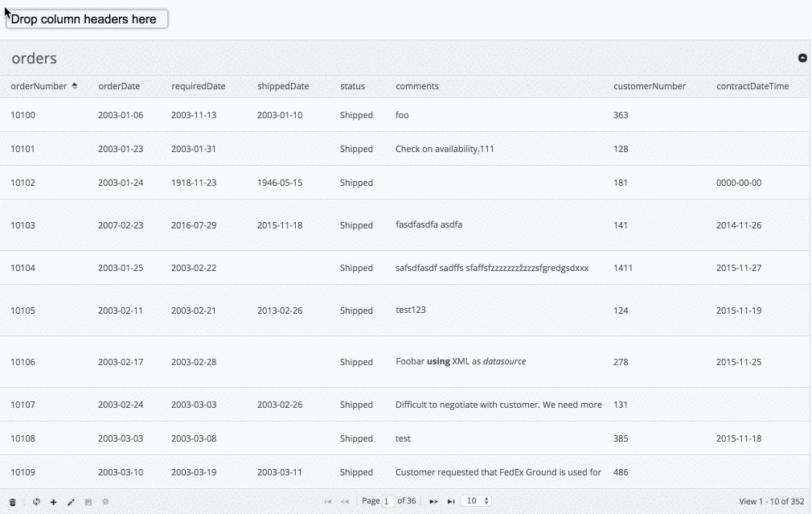Click the save row floppy icon

click(x=88, y=502)
